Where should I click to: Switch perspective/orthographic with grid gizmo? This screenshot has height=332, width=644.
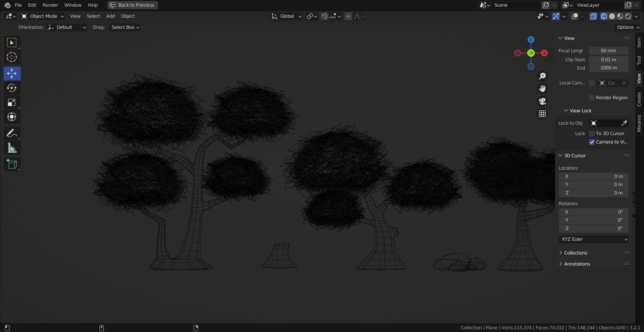point(542,114)
